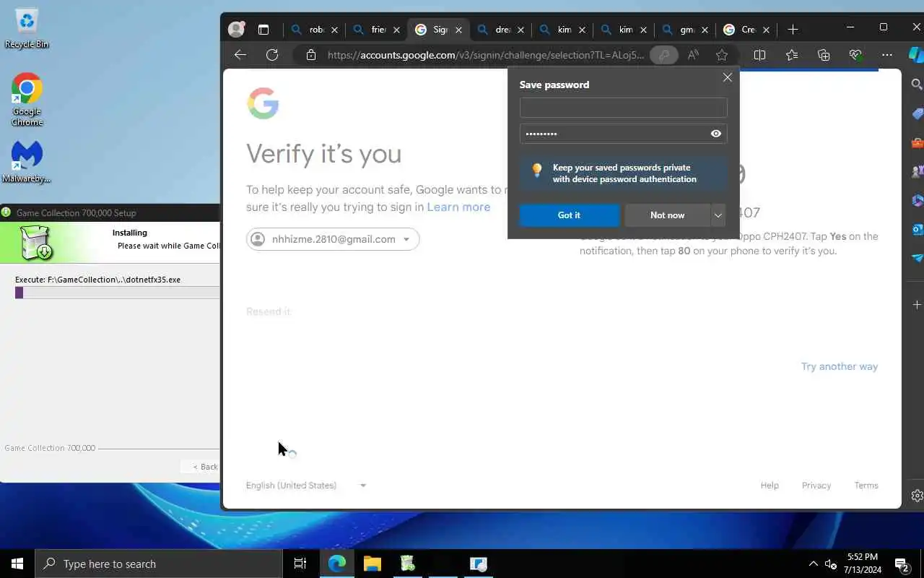Click Got it in Save password popup
This screenshot has height=578, width=924.
[569, 215]
